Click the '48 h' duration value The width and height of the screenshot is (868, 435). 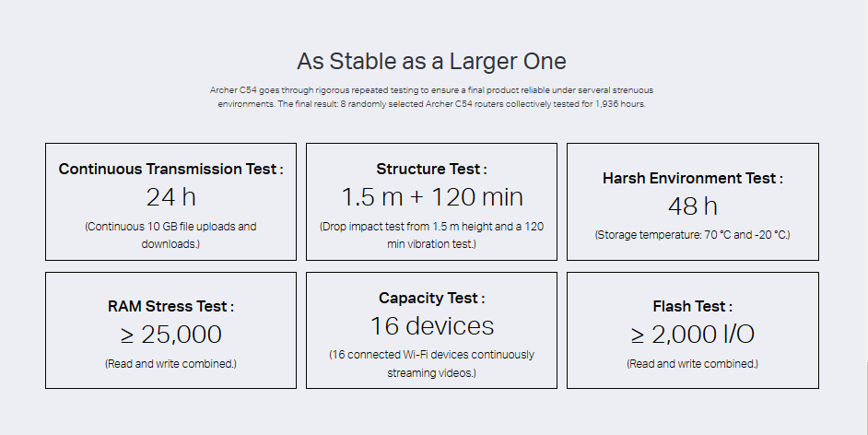click(x=692, y=206)
